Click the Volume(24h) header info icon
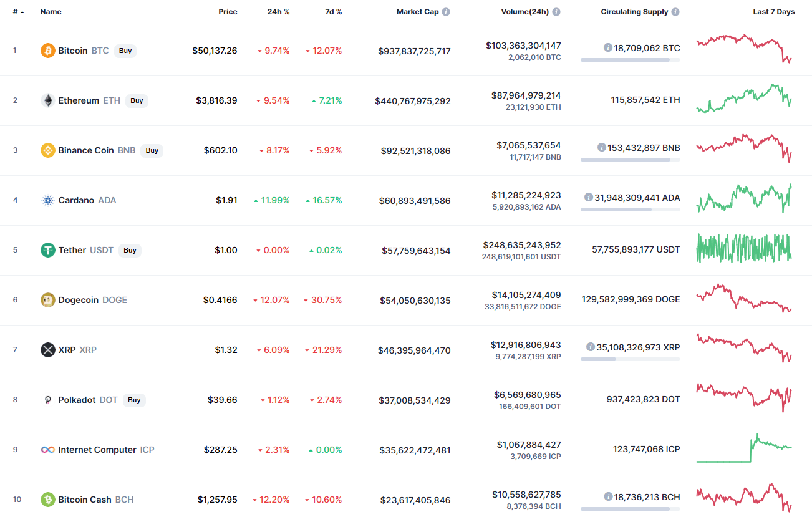This screenshot has width=812, height=522. pos(556,12)
